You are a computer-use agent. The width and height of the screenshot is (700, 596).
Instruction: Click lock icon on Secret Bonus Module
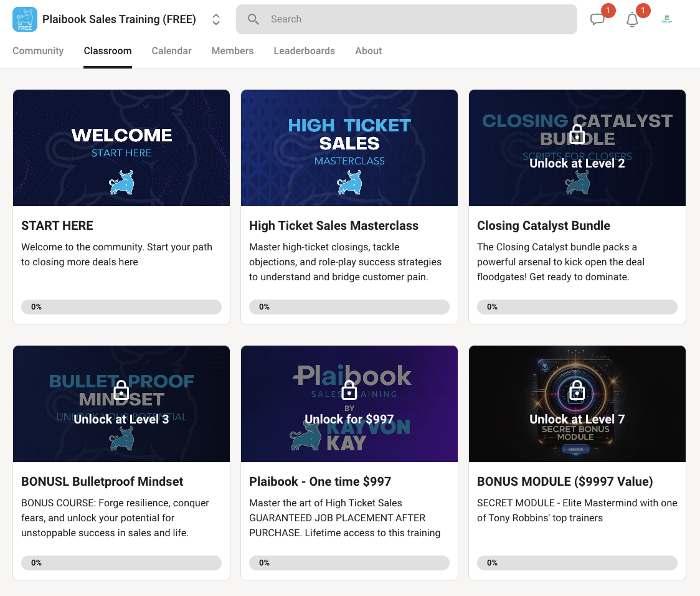(x=577, y=390)
